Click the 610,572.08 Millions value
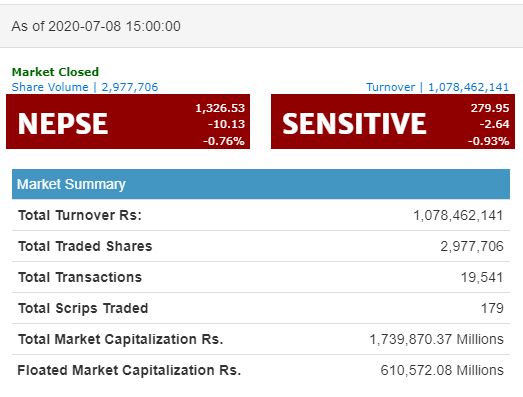The height and width of the screenshot is (397, 523). 442,370
